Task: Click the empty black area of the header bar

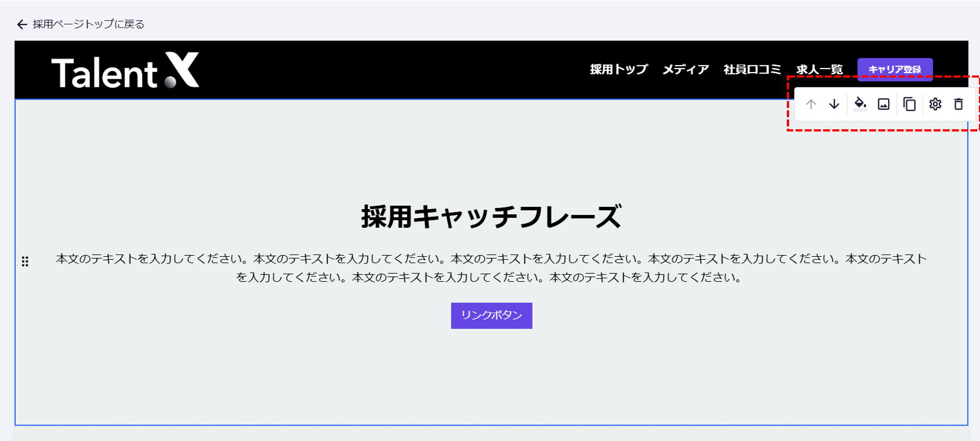Action: pyautogui.click(x=385, y=70)
